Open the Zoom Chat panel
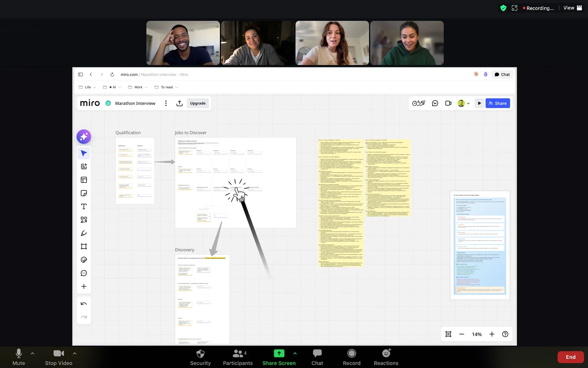Image resolution: width=588 pixels, height=368 pixels. [x=317, y=357]
